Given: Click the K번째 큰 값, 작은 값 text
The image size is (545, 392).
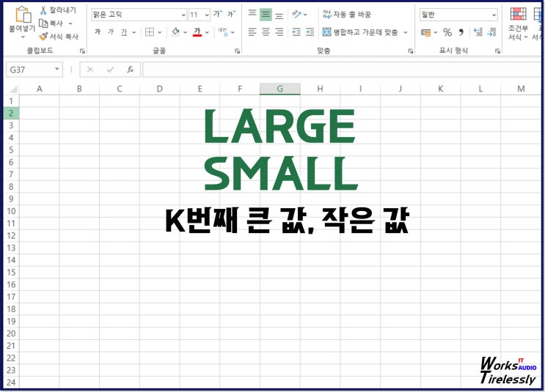Looking at the screenshot, I should pyautogui.click(x=287, y=220).
